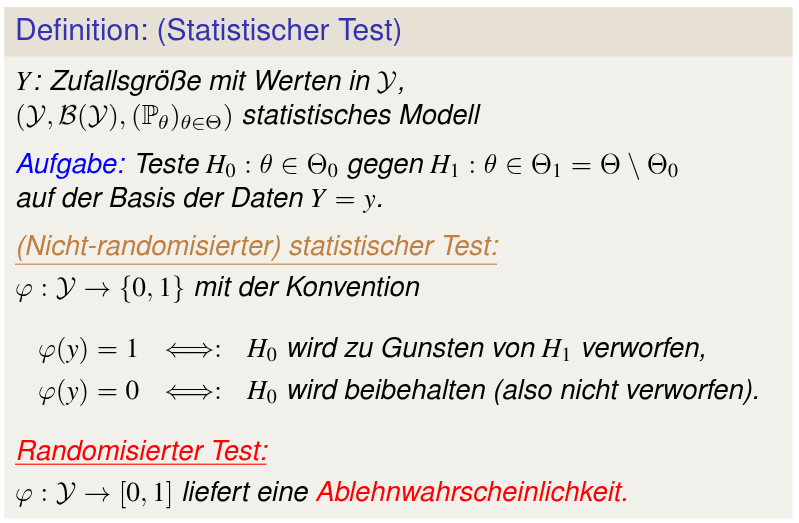The image size is (799, 523).
Task: Click the red word 'Ablehnwahrscheinlichkeit'
Action: tap(471, 492)
